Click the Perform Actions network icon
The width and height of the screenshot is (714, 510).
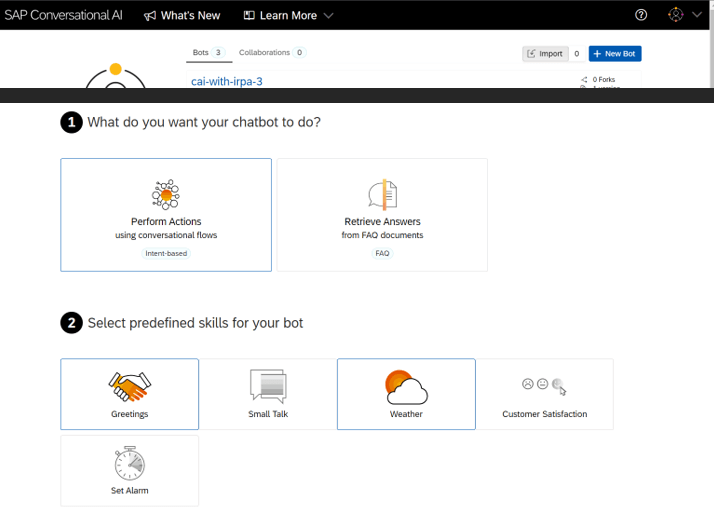pyautogui.click(x=166, y=194)
